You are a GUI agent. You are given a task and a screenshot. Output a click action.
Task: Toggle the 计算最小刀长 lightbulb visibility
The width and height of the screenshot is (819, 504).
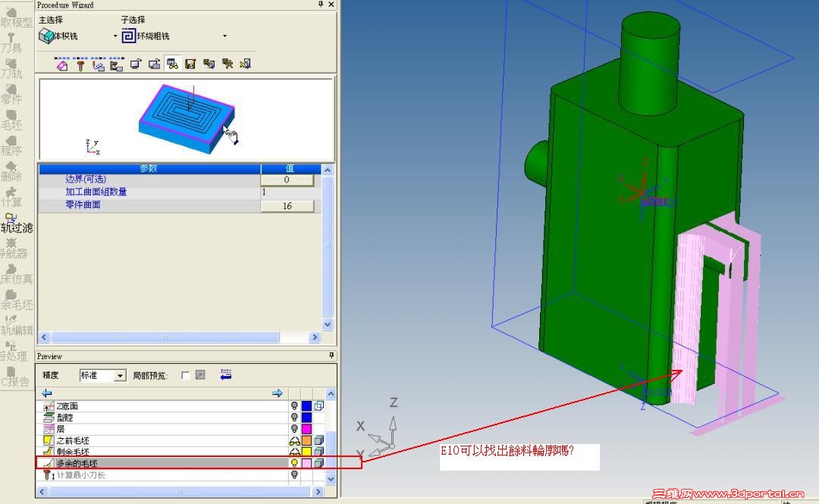point(294,474)
